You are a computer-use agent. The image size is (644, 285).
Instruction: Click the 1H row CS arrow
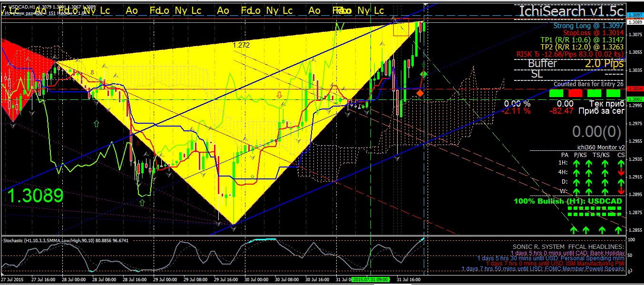pos(621,163)
